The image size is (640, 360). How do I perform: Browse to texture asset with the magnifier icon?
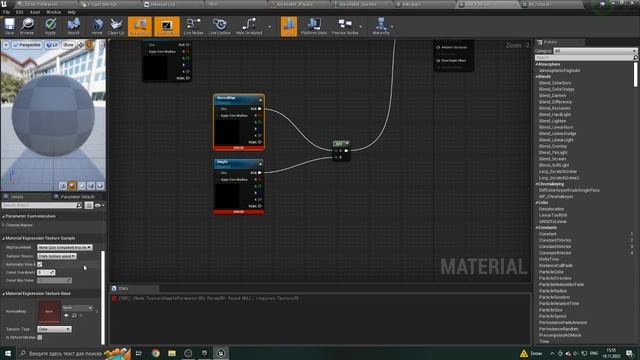[74, 316]
